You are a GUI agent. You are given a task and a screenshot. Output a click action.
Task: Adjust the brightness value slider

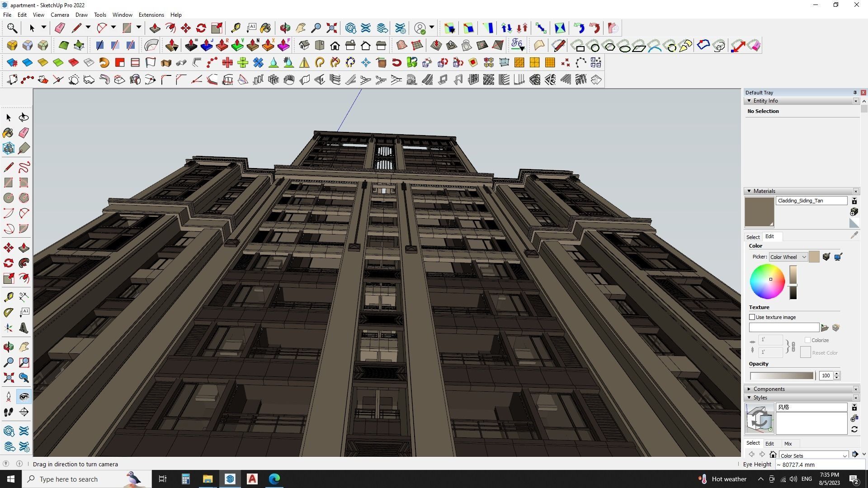(793, 282)
